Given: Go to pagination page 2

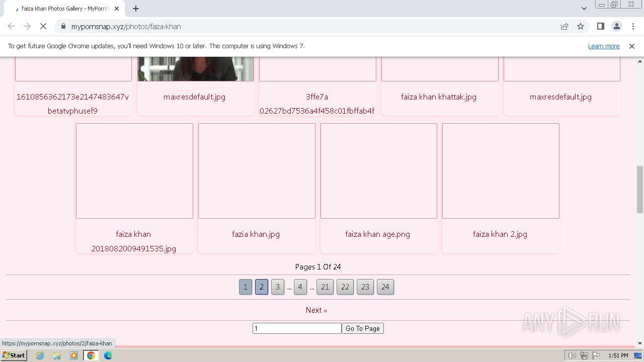Looking at the screenshot, I should (262, 287).
